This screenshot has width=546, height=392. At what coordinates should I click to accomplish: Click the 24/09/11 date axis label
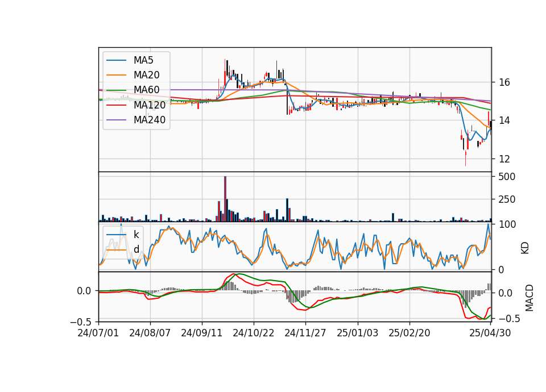pyautogui.click(x=201, y=333)
